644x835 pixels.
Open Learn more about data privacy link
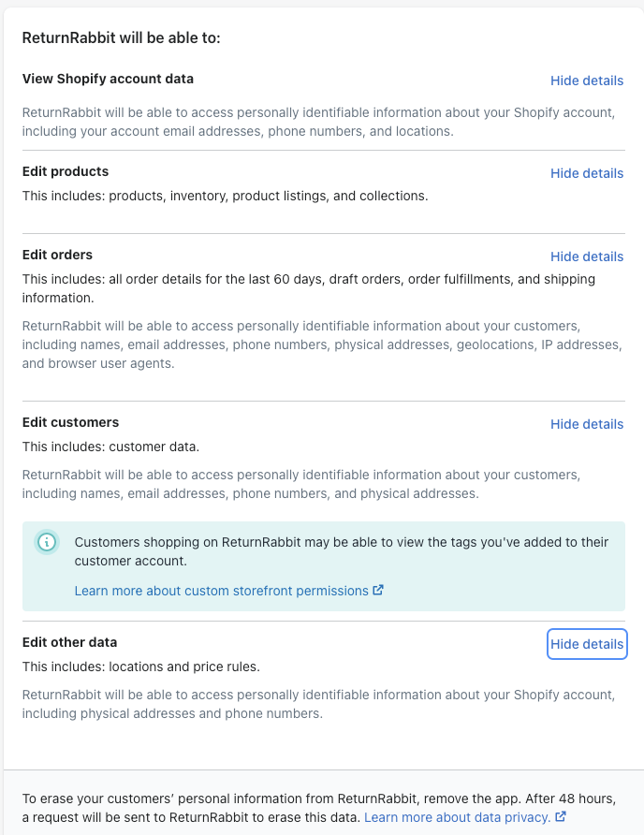457,817
